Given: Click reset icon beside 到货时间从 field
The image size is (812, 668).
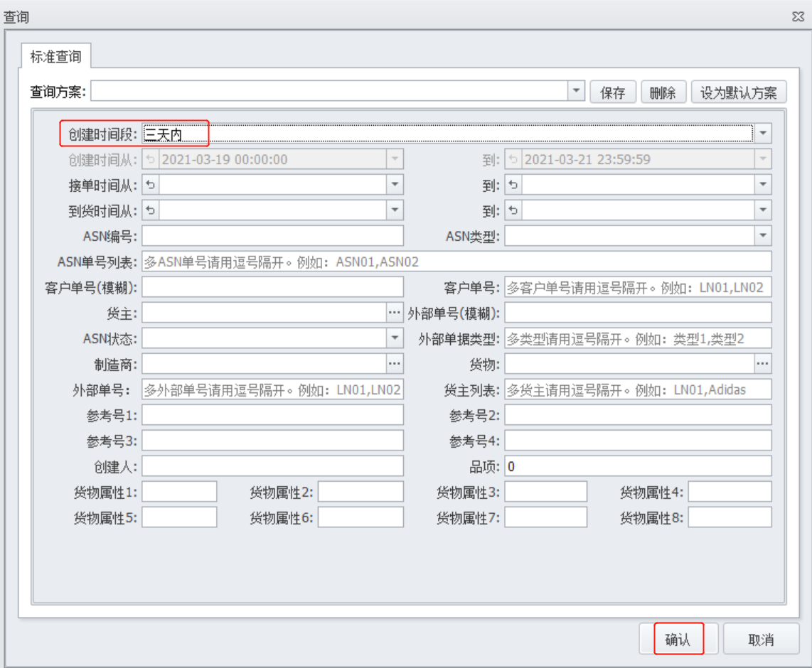Looking at the screenshot, I should (x=151, y=210).
